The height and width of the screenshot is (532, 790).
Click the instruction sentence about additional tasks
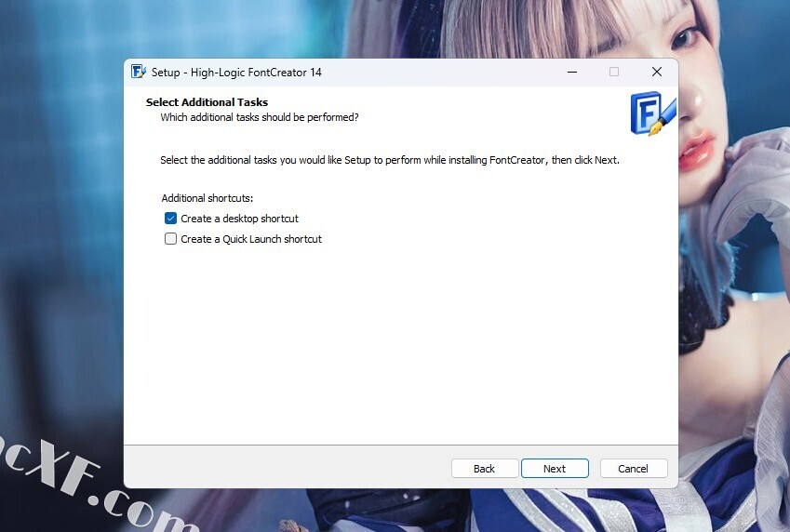(389, 160)
